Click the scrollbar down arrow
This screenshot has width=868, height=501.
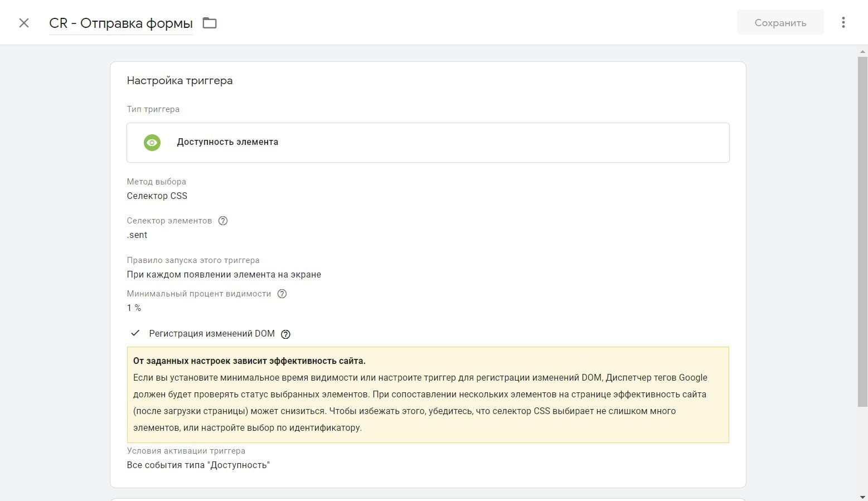(x=862, y=497)
